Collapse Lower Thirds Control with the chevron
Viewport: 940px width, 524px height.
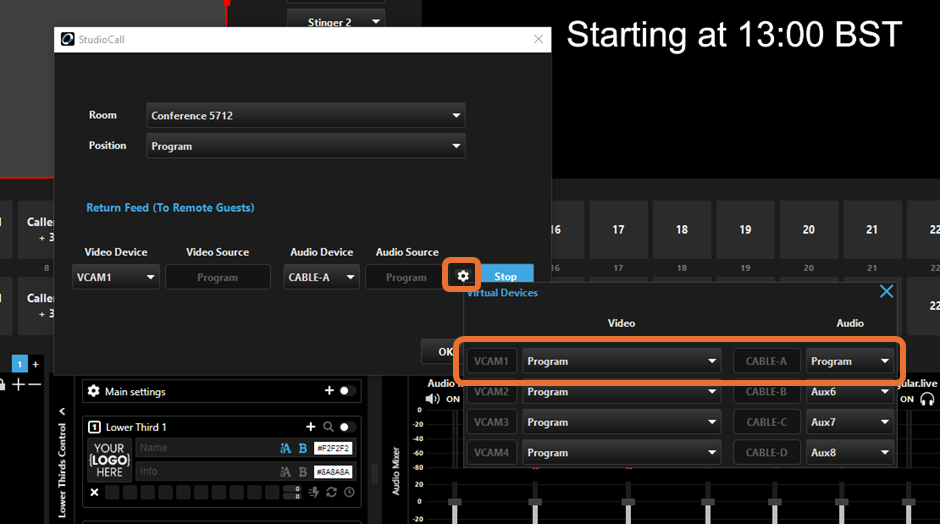coord(62,411)
